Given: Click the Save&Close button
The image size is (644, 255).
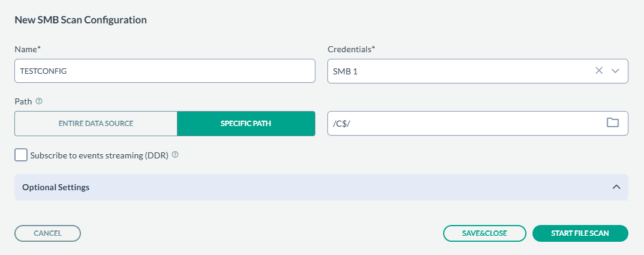Looking at the screenshot, I should tap(484, 233).
